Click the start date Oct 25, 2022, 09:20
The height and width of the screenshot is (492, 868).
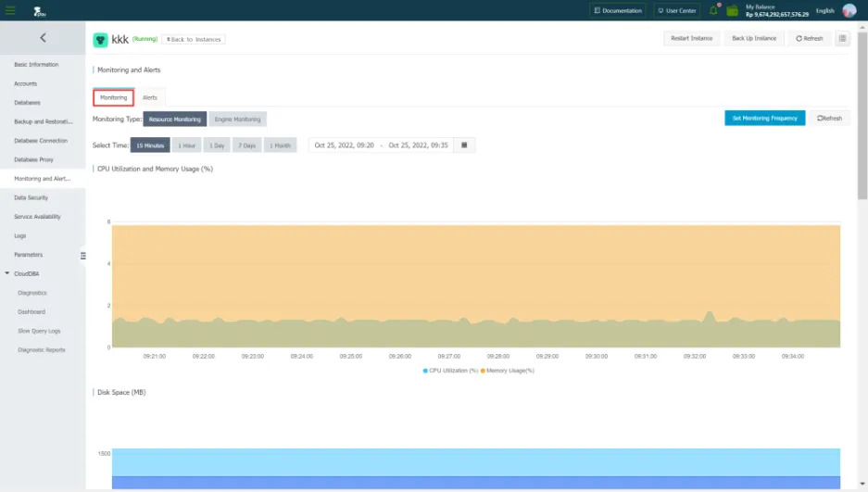(344, 145)
